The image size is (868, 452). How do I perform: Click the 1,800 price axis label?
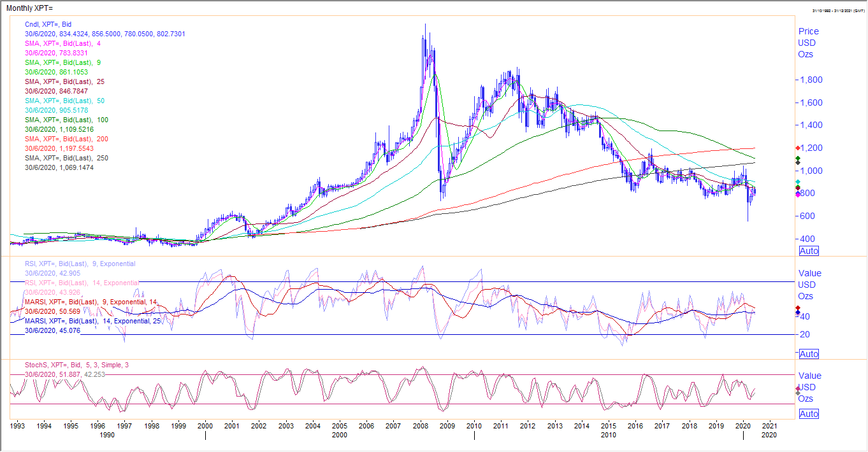pos(811,80)
